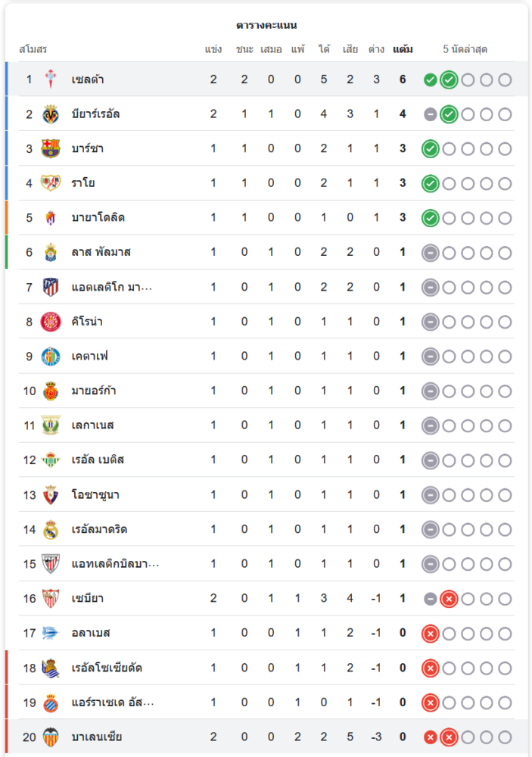Click Celta's second green win indicator
The image size is (532, 757).
[449, 79]
